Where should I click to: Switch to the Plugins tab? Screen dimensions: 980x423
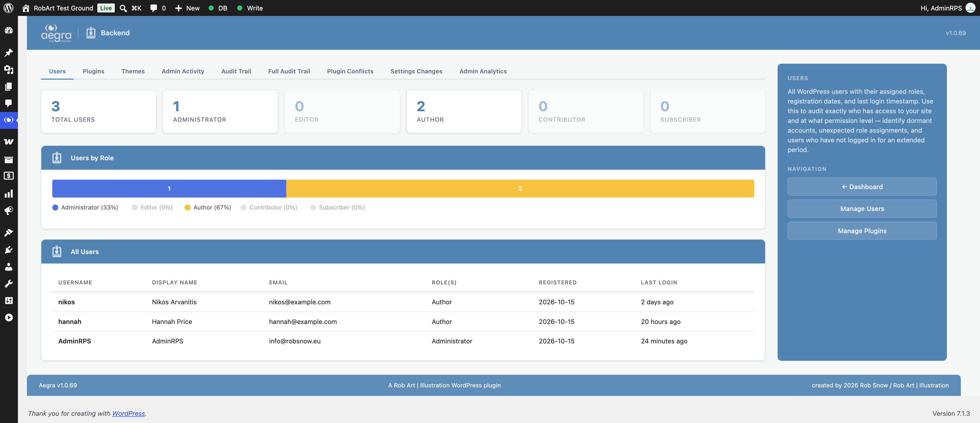click(94, 71)
